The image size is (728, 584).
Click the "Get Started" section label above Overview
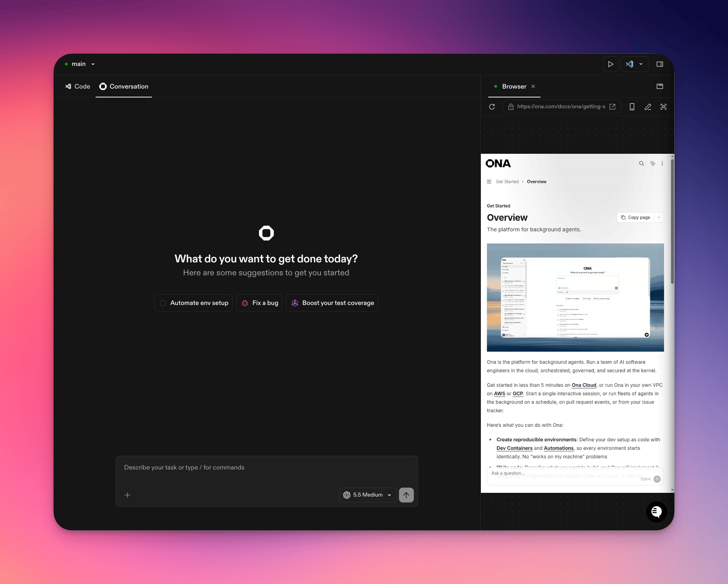[x=498, y=206]
